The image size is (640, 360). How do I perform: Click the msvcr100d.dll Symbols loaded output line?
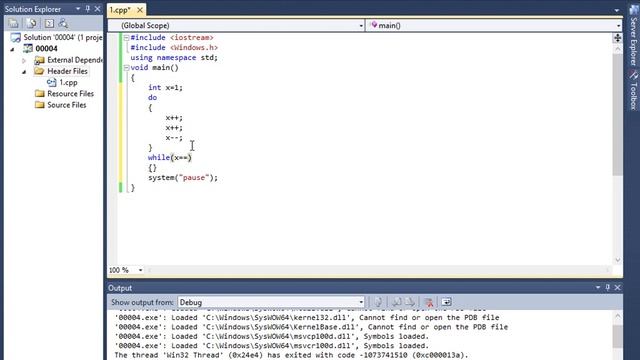pos(271,346)
